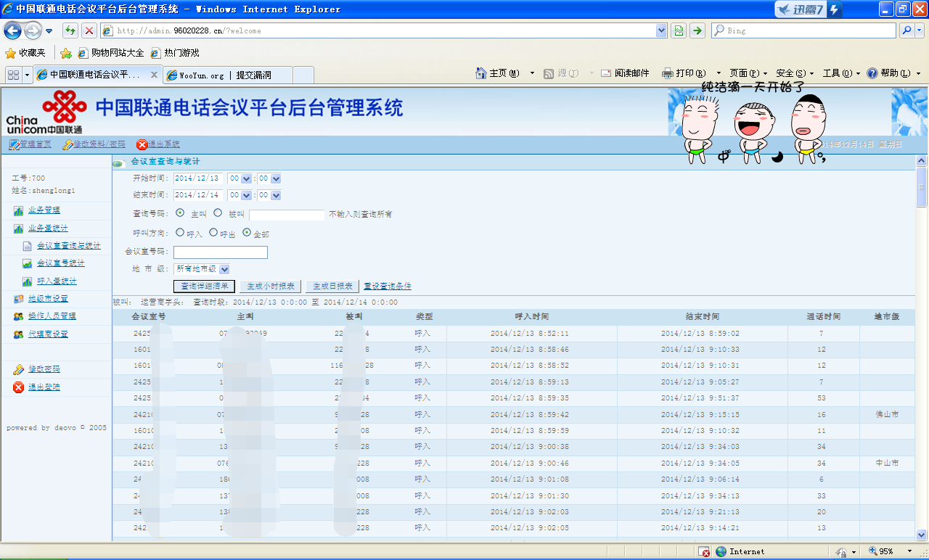Click the 帮助 help question icon
The image size is (929, 560).
[872, 73]
